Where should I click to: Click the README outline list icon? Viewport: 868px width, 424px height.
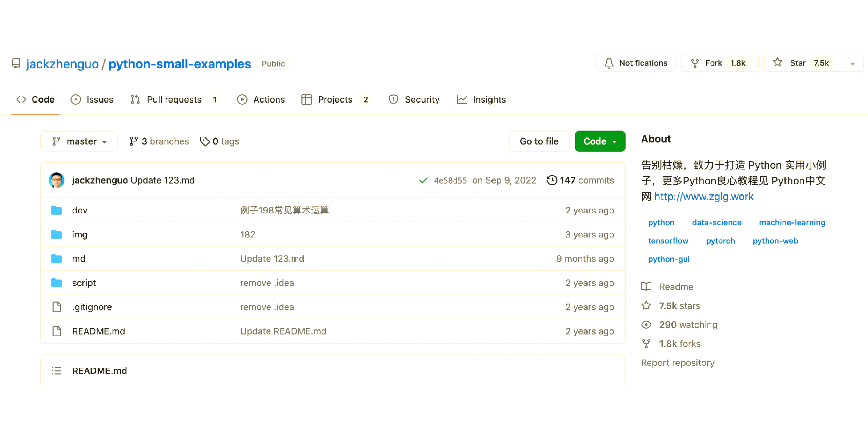point(56,371)
